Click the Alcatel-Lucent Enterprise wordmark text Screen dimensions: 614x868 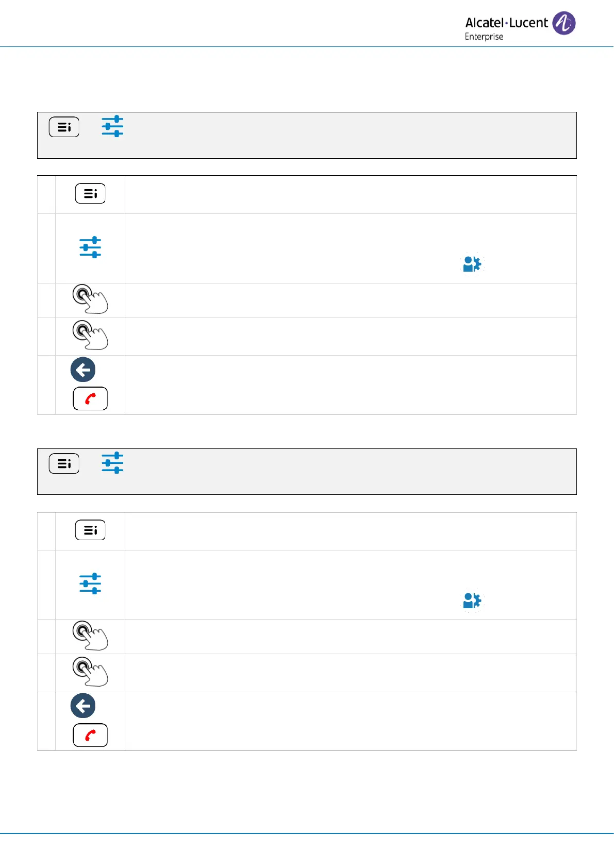(x=506, y=28)
